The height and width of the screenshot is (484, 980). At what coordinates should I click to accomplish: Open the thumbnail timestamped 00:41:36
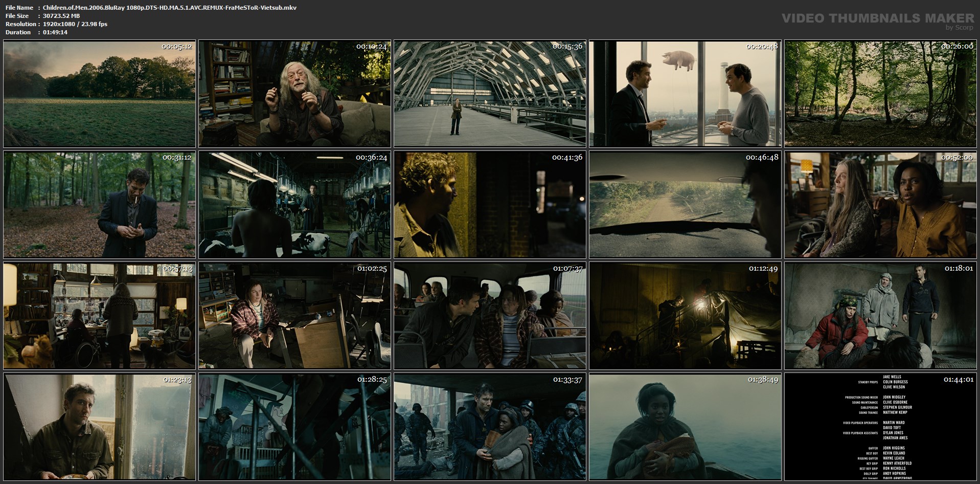490,205
